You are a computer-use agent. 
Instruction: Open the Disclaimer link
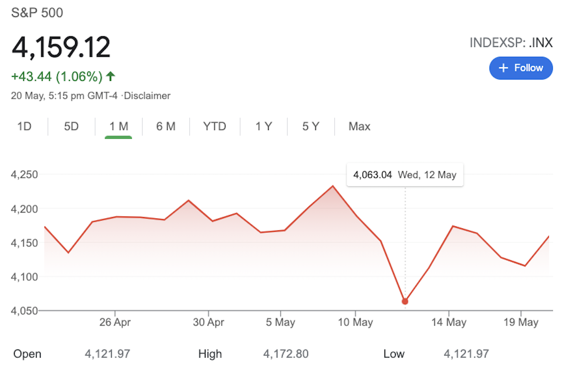point(147,96)
